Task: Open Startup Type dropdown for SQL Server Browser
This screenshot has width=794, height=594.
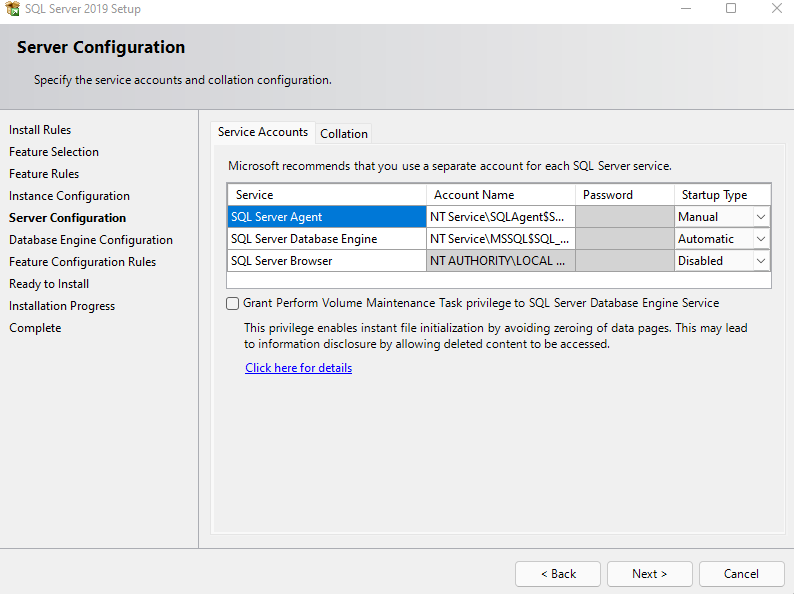Action: pyautogui.click(x=761, y=261)
